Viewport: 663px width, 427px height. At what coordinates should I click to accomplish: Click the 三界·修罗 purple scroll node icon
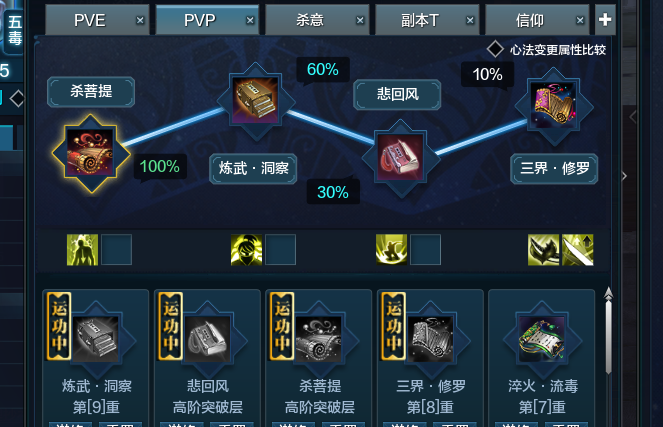[553, 105]
